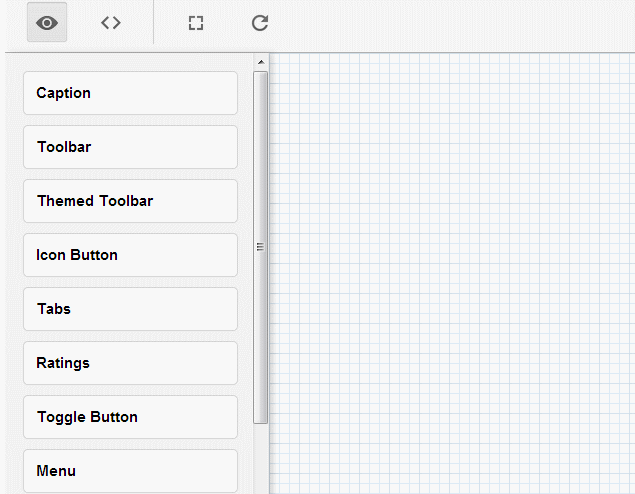
Task: Select the Caption component
Action: pyautogui.click(x=130, y=93)
